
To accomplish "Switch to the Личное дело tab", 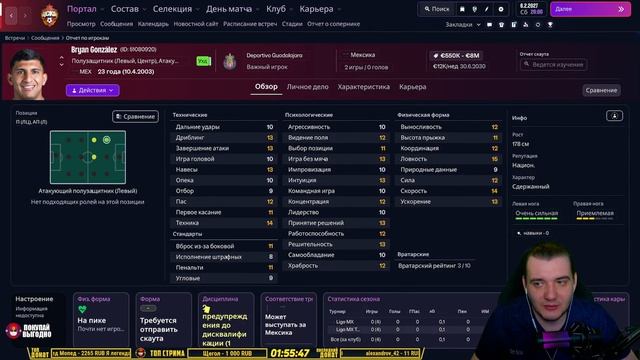I will point(307,87).
